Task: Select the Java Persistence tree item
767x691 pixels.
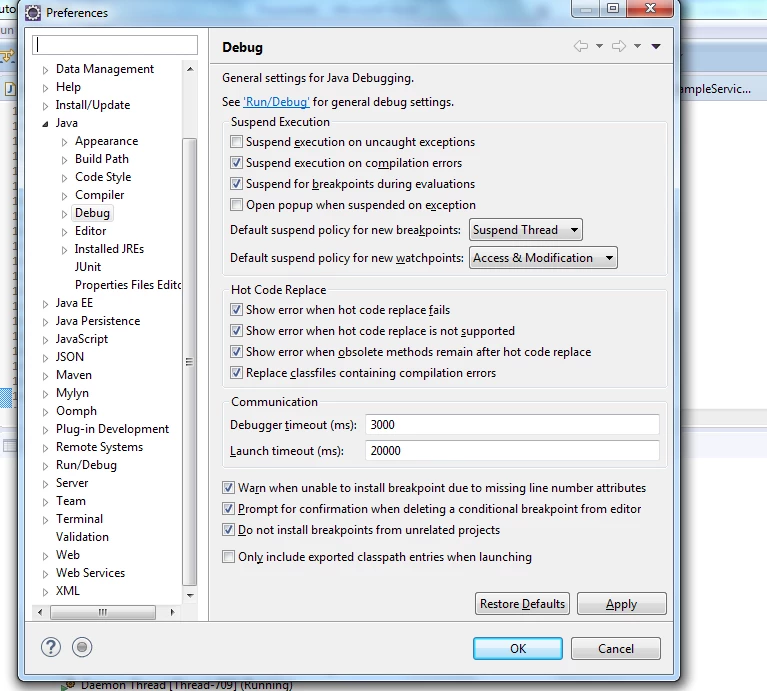Action: (98, 321)
